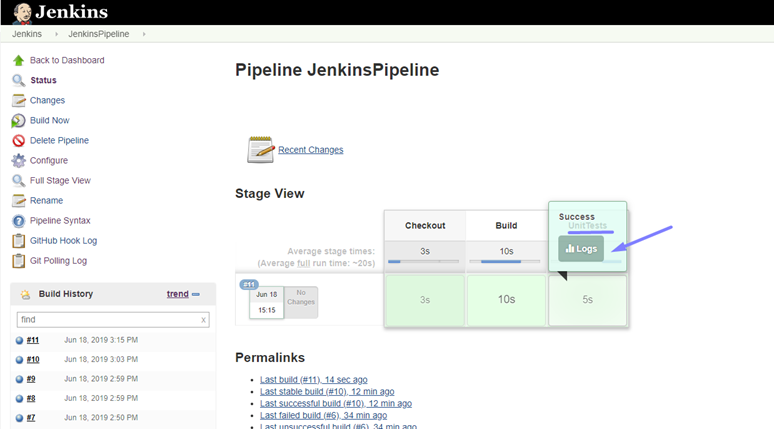Viewport: 774px width, 429px height.
Task: Click the blue status ball for build #9
Action: tap(19, 379)
